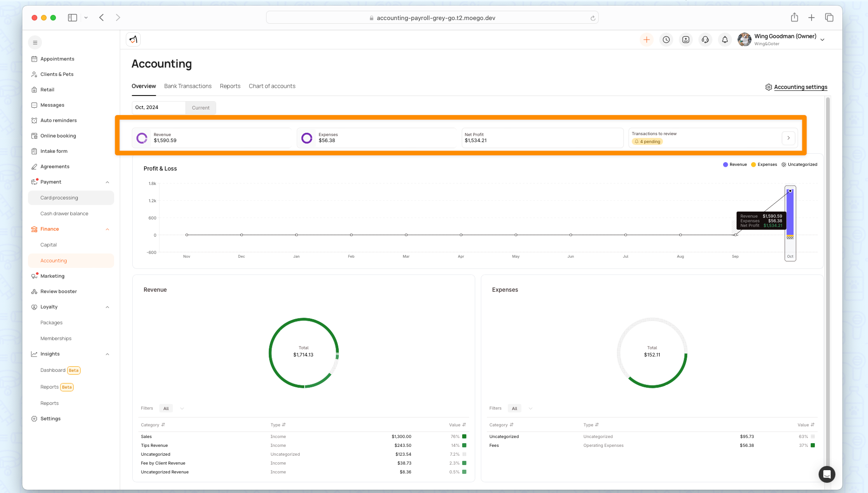The height and width of the screenshot is (493, 868).
Task: Collapse the Finance sidebar section
Action: 107,229
